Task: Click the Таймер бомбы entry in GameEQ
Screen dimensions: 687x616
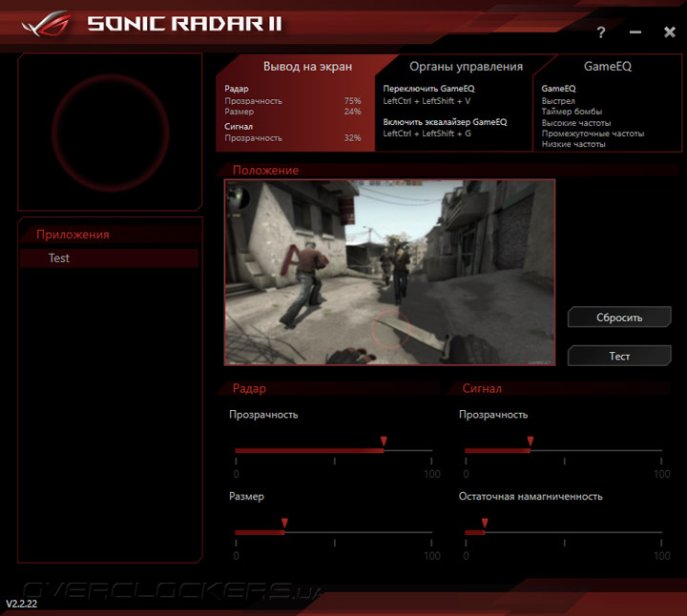Action: [x=572, y=112]
